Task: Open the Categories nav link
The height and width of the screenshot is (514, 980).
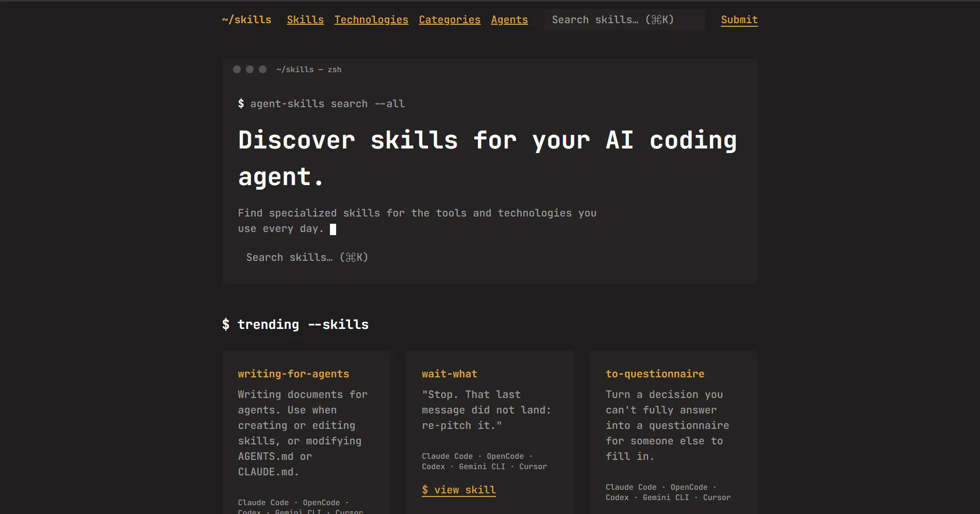Action: [450, 20]
